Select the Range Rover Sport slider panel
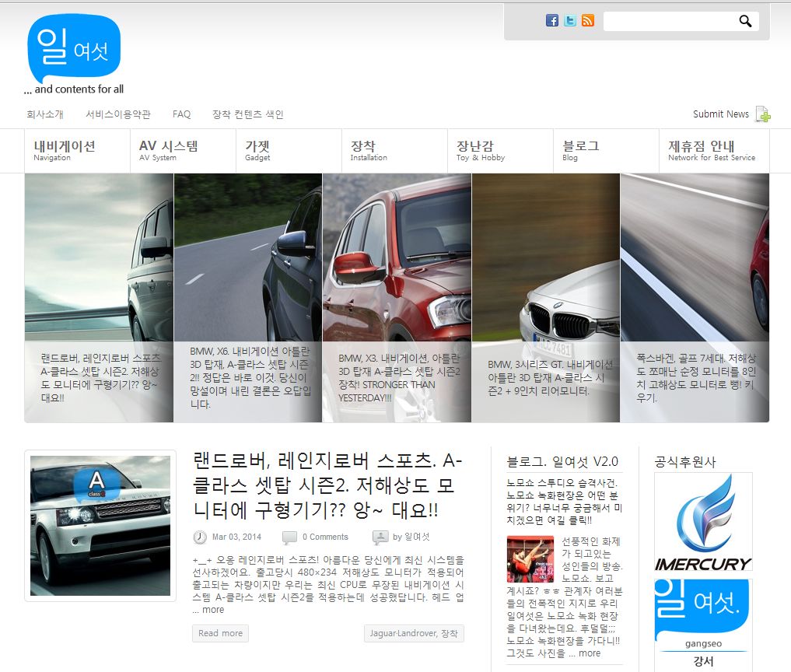791x672 pixels. (99, 298)
